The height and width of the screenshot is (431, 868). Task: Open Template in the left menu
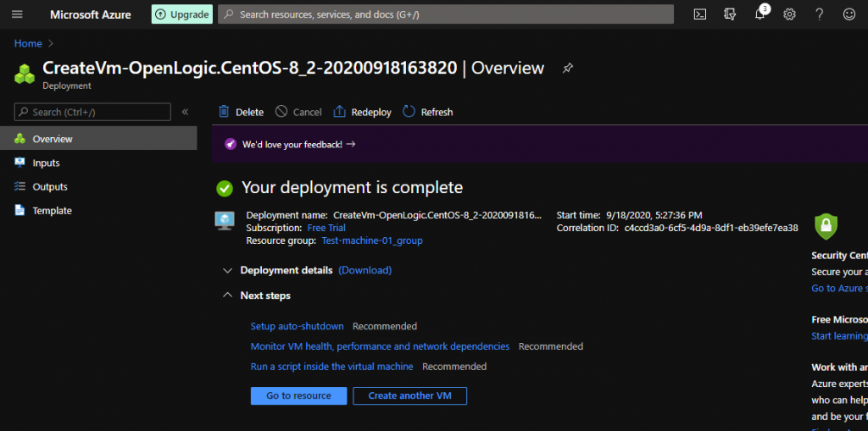coord(52,210)
